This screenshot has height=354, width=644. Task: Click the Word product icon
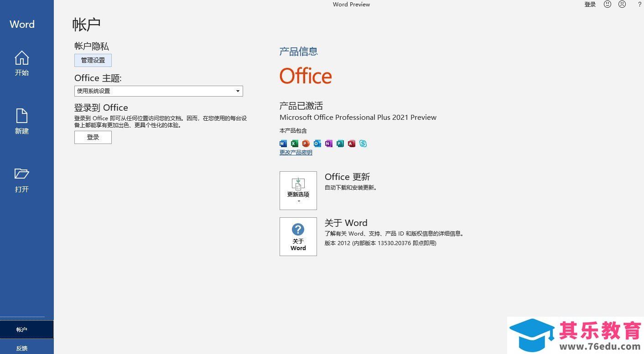click(x=283, y=144)
